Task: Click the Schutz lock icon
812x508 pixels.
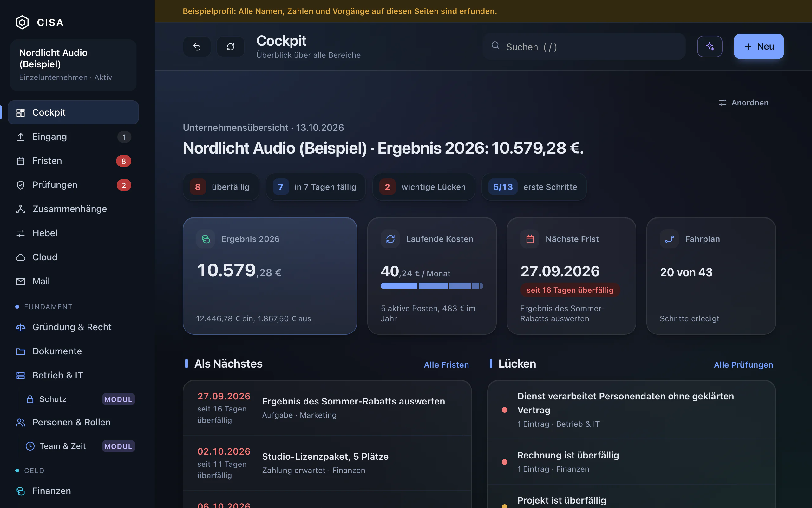Action: coord(30,399)
